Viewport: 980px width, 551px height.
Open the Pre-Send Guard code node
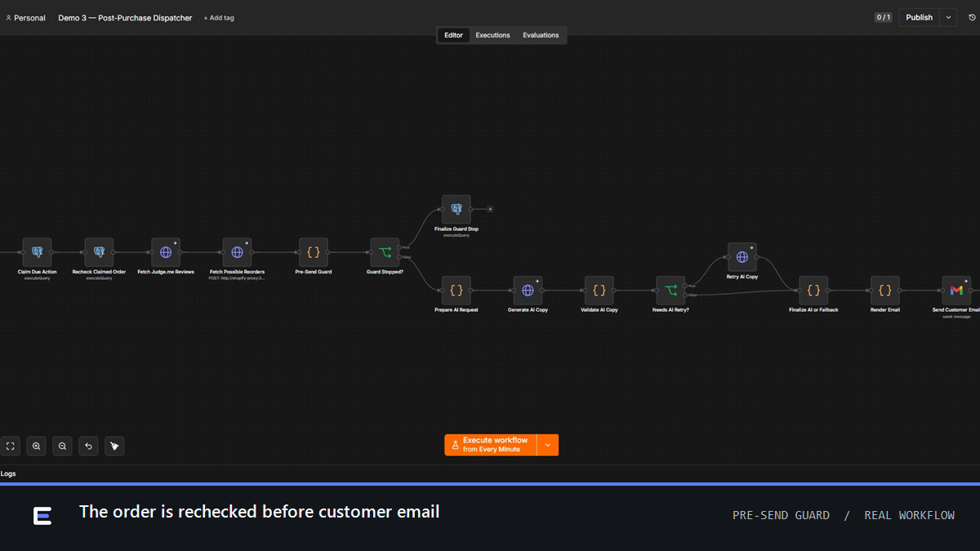click(314, 252)
